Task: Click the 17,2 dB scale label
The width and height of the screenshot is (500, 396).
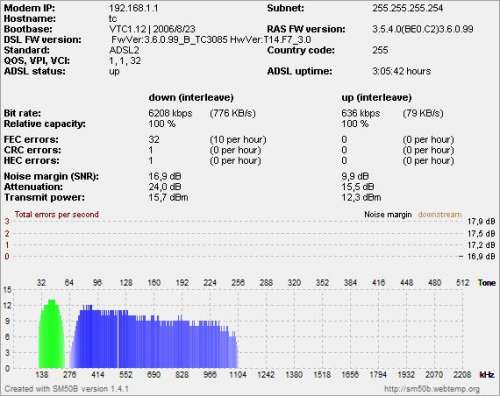Action: click(481, 245)
